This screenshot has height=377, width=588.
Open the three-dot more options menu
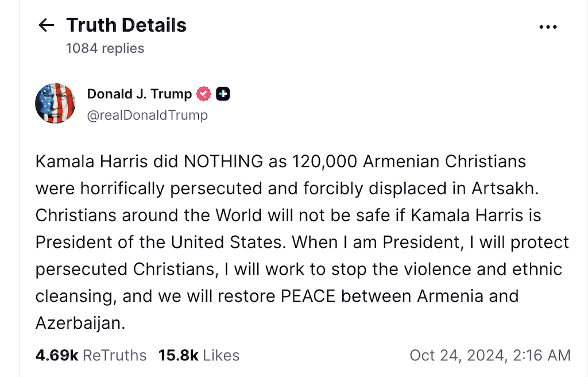coord(548,27)
